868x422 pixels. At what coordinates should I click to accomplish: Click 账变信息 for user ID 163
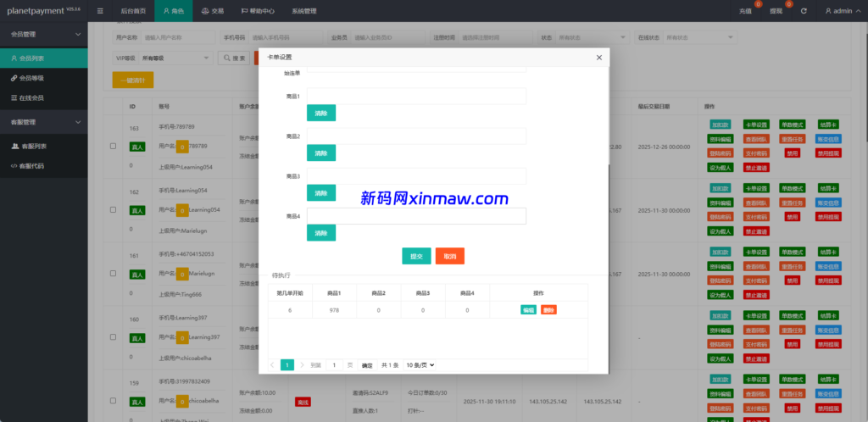coord(828,139)
